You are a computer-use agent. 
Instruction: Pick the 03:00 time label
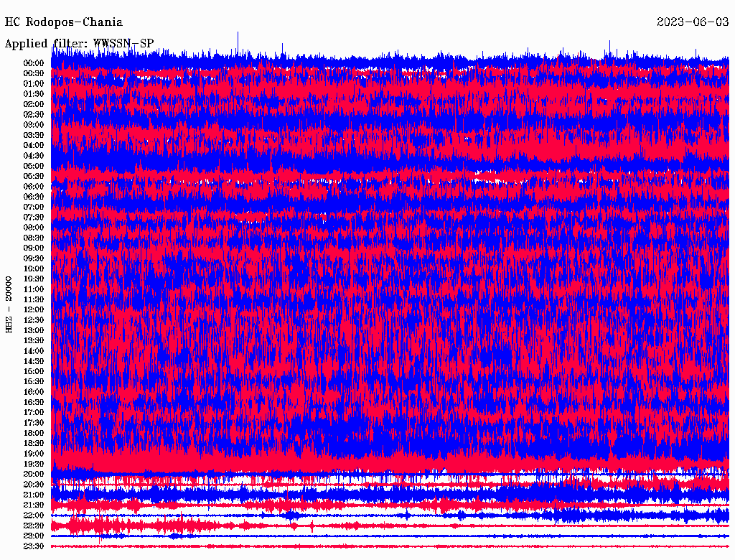[34, 125]
